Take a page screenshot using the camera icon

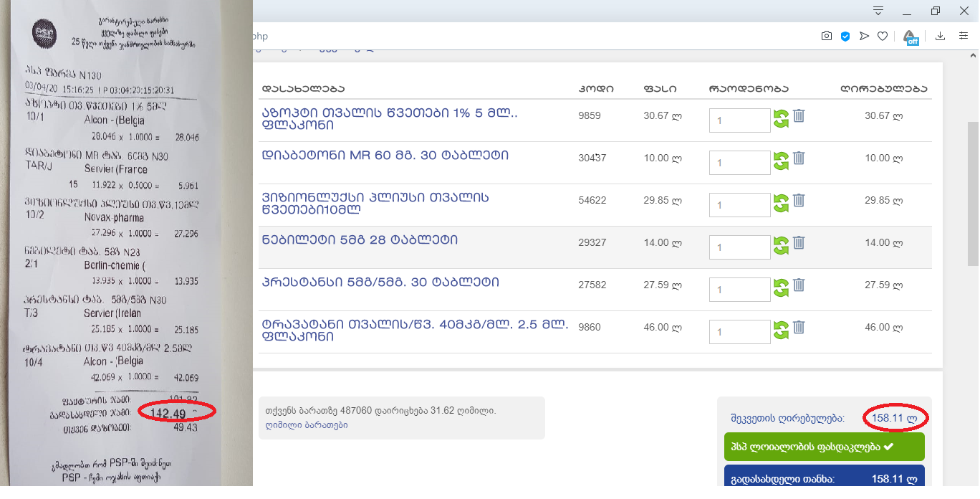click(x=826, y=36)
